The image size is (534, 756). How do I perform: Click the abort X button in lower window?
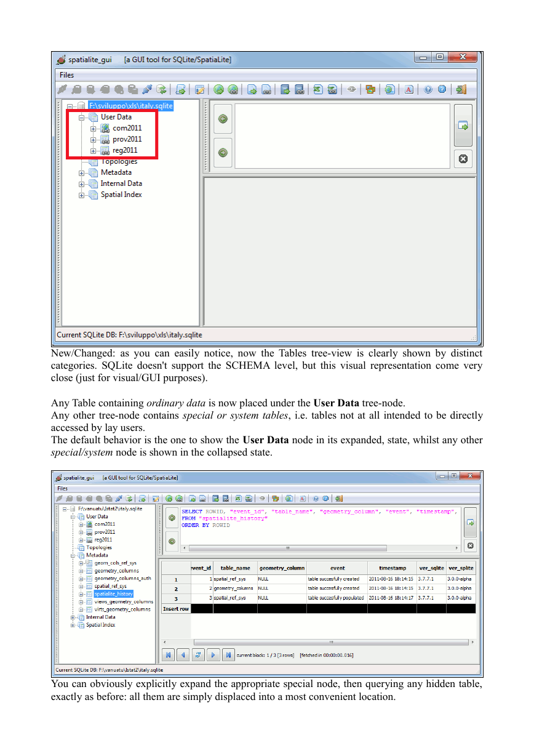(x=470, y=545)
